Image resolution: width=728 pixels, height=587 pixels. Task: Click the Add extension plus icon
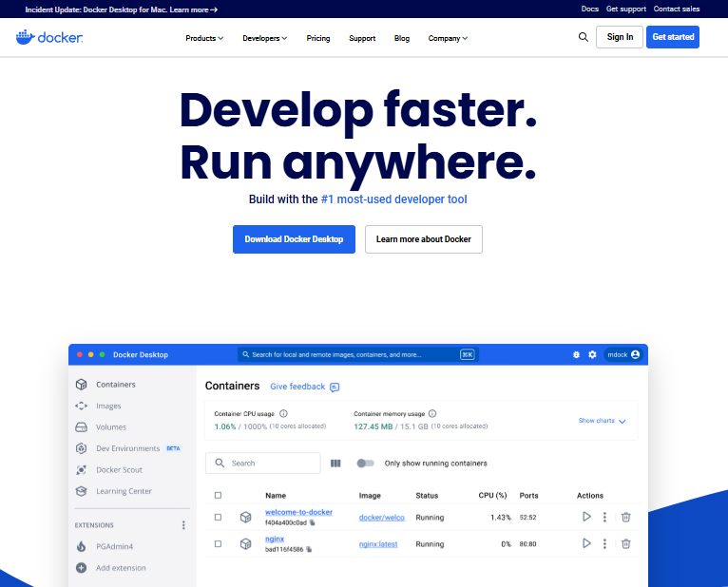[x=81, y=567]
